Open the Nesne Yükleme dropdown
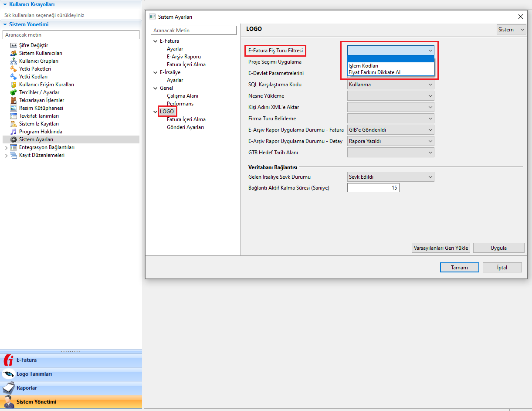 tap(391, 96)
